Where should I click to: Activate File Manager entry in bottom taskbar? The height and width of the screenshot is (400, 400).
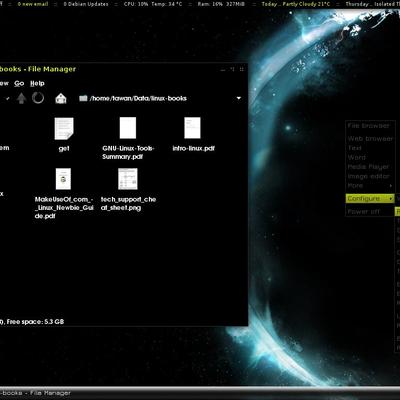point(35,393)
